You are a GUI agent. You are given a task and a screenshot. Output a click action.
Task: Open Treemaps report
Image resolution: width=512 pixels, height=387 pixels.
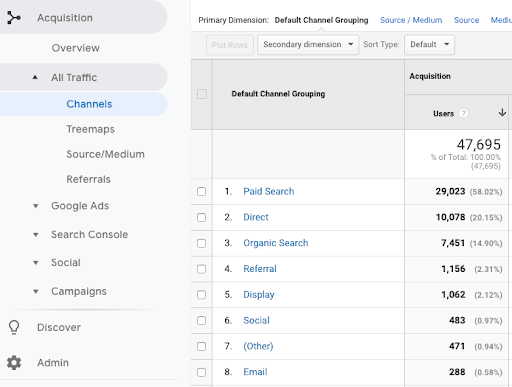tap(90, 129)
